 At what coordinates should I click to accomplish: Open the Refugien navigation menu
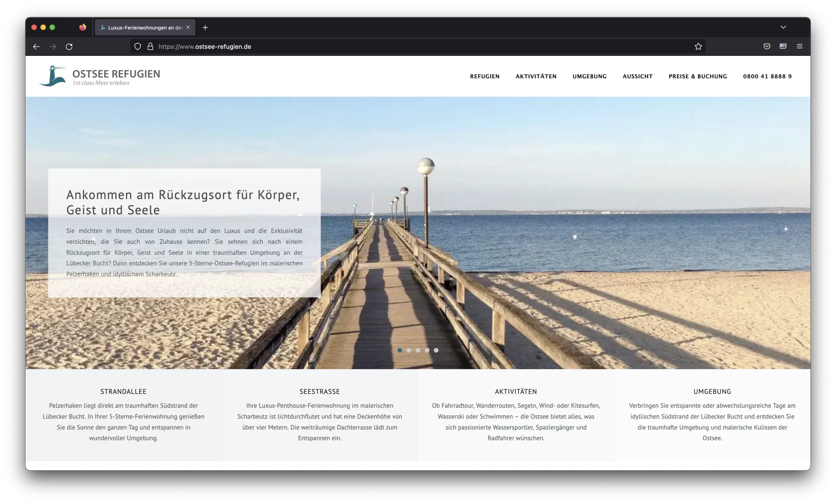point(485,76)
